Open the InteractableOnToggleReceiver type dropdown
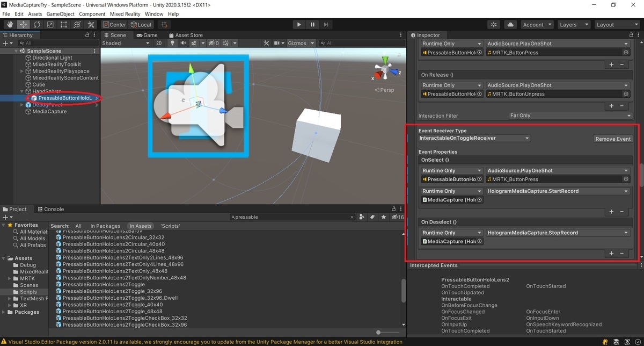Viewport: 644px width, 346px height. coord(474,138)
